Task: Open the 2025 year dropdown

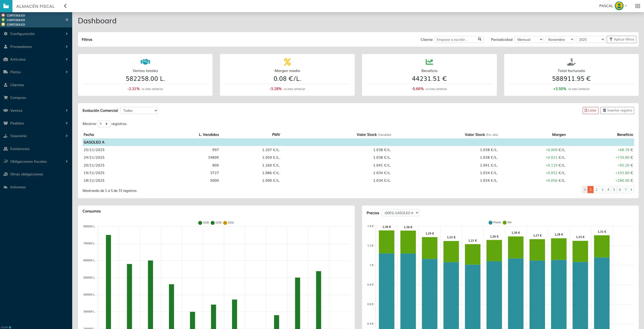Action: (x=591, y=40)
